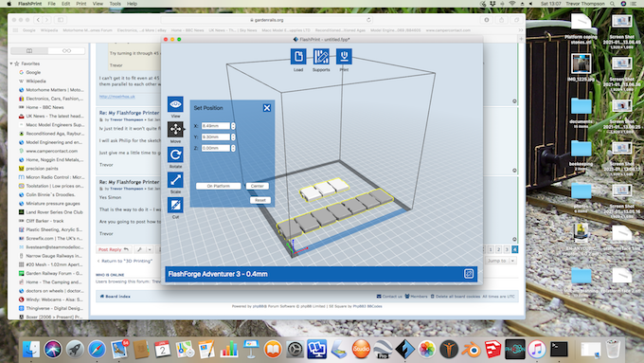Open the Print menu in menu bar
Screen dimensions: 644x363
81,4
